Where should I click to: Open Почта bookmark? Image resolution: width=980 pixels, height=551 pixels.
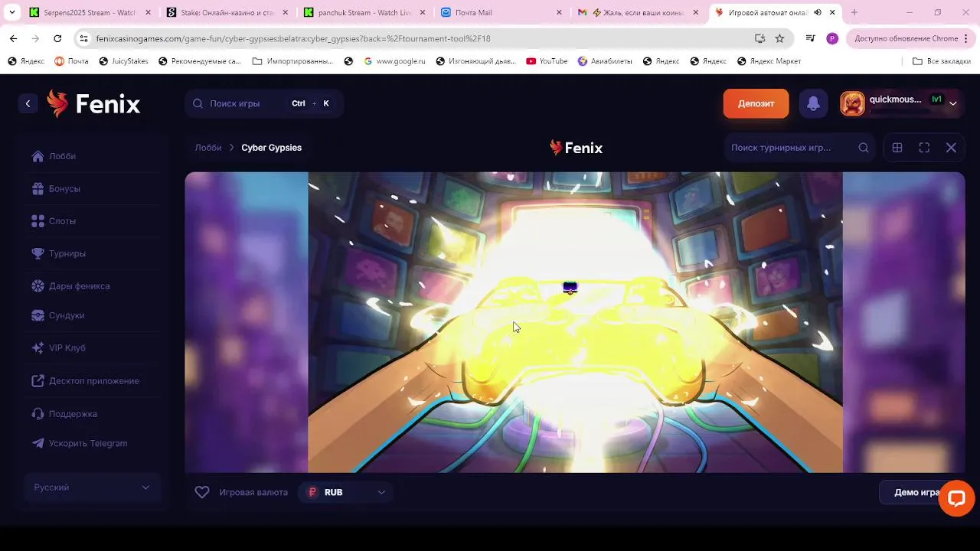pyautogui.click(x=71, y=61)
